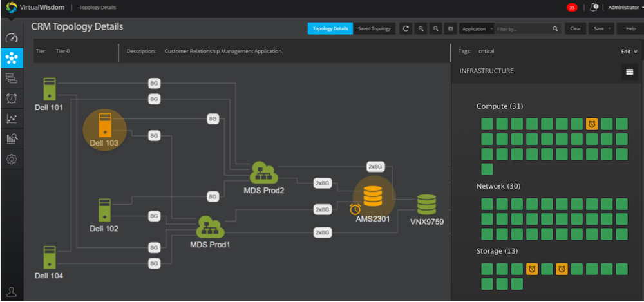644x302 pixels.
Task: Select the topology view icon in sidebar
Action: tap(12, 58)
